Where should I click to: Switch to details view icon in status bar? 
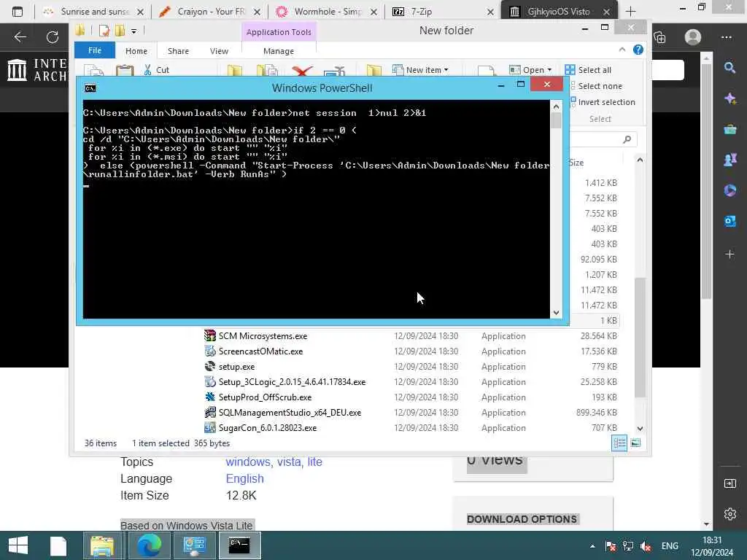click(619, 443)
